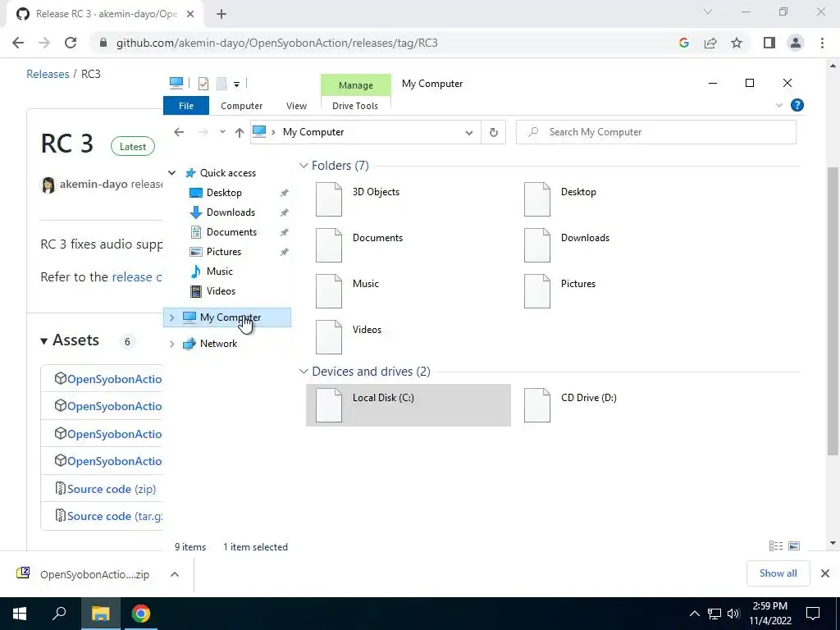Close the Chrome downloads bar

[825, 573]
